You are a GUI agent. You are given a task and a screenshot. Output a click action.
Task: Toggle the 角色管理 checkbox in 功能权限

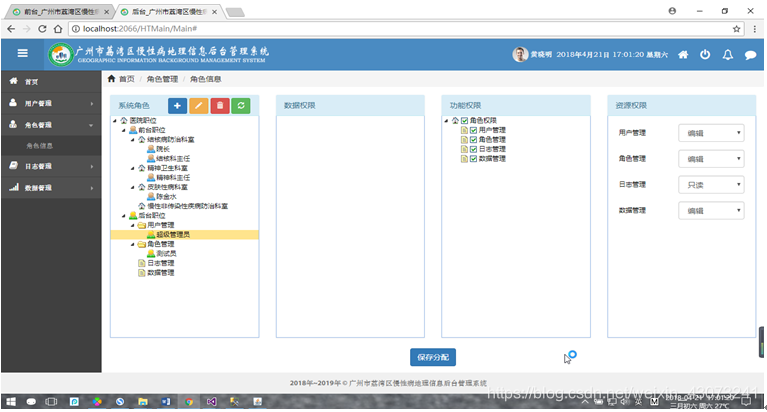(x=473, y=139)
